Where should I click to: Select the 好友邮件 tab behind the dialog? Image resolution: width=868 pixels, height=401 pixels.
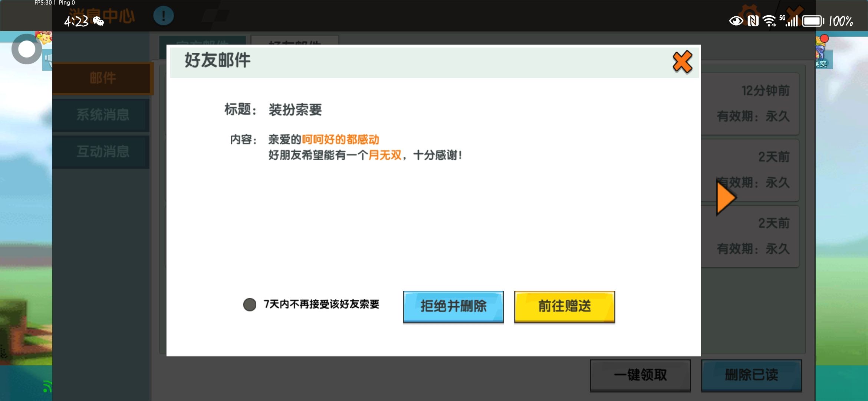click(295, 40)
